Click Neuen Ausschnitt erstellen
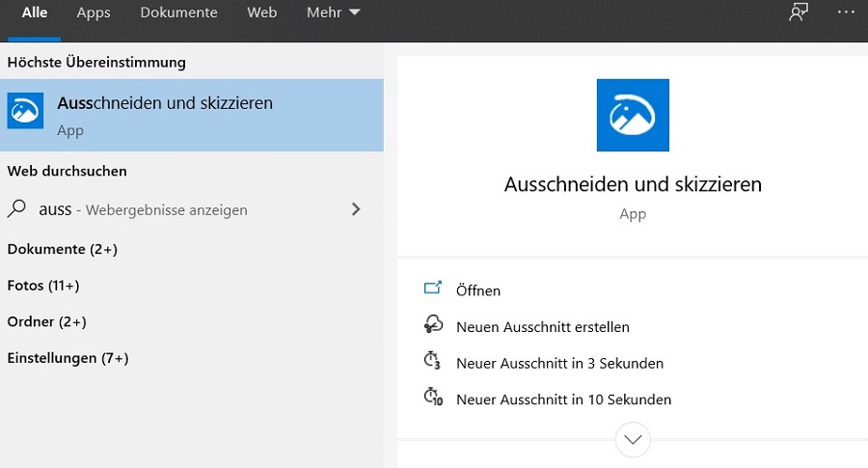The width and height of the screenshot is (868, 468). (542, 327)
